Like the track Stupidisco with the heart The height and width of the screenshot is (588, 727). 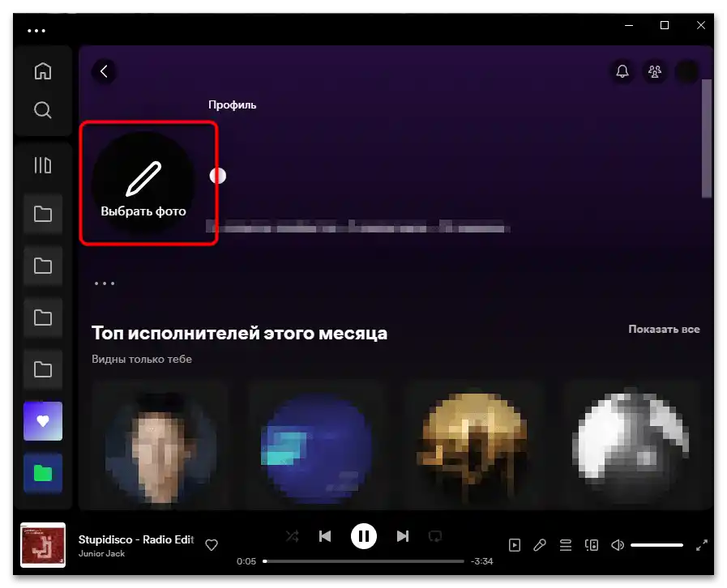[211, 545]
